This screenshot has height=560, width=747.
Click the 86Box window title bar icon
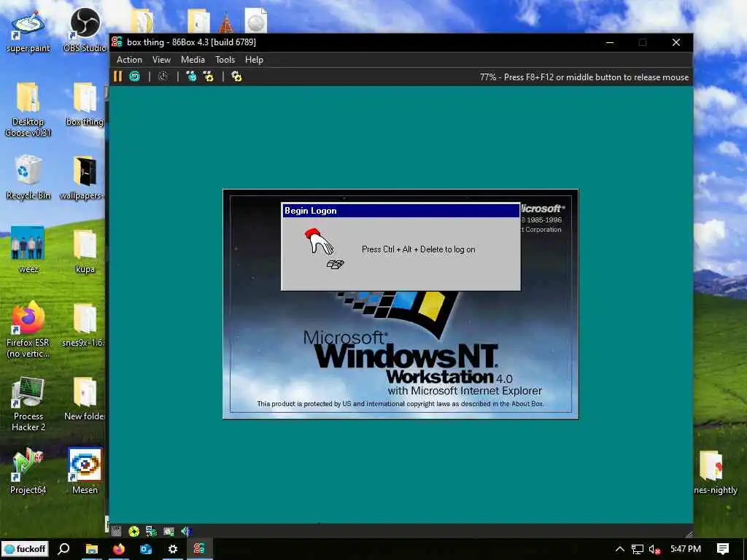(x=117, y=42)
